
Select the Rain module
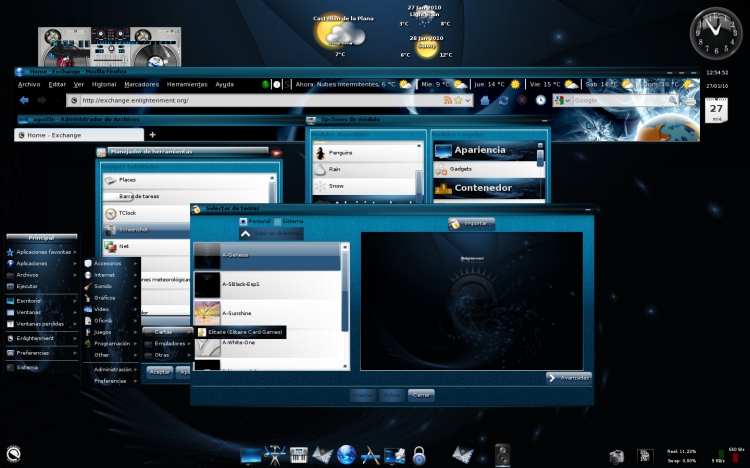[366, 169]
